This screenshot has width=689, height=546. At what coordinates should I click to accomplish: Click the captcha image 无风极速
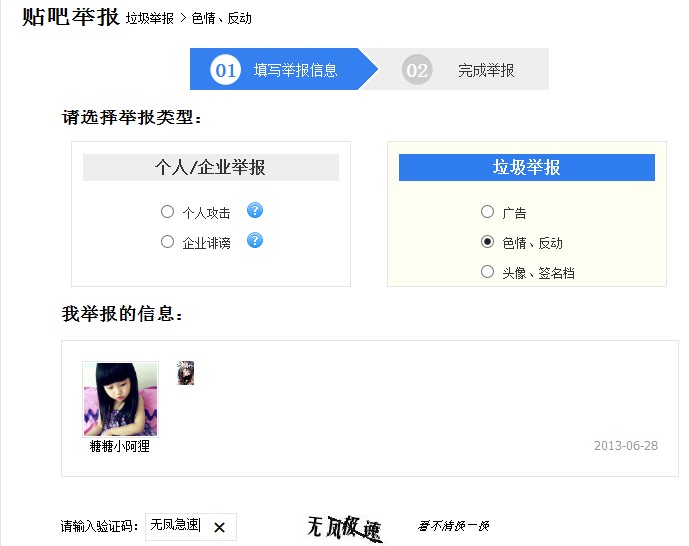click(x=344, y=528)
